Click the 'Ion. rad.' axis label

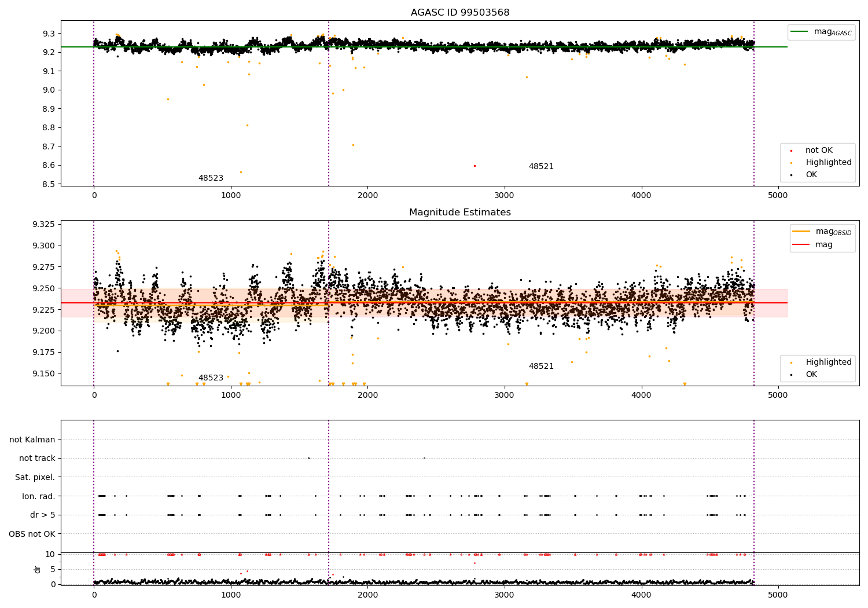[x=39, y=497]
